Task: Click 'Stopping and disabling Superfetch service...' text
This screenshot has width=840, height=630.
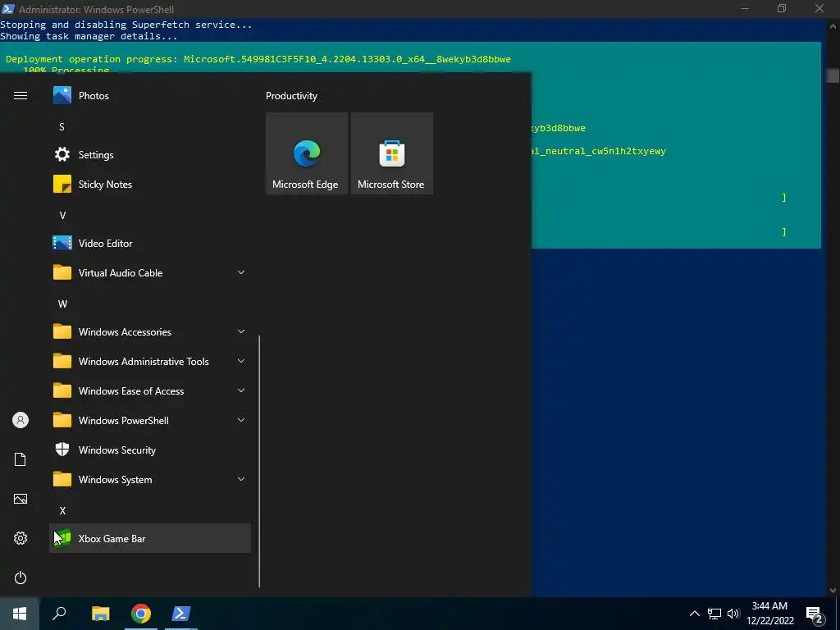Action: (126, 25)
